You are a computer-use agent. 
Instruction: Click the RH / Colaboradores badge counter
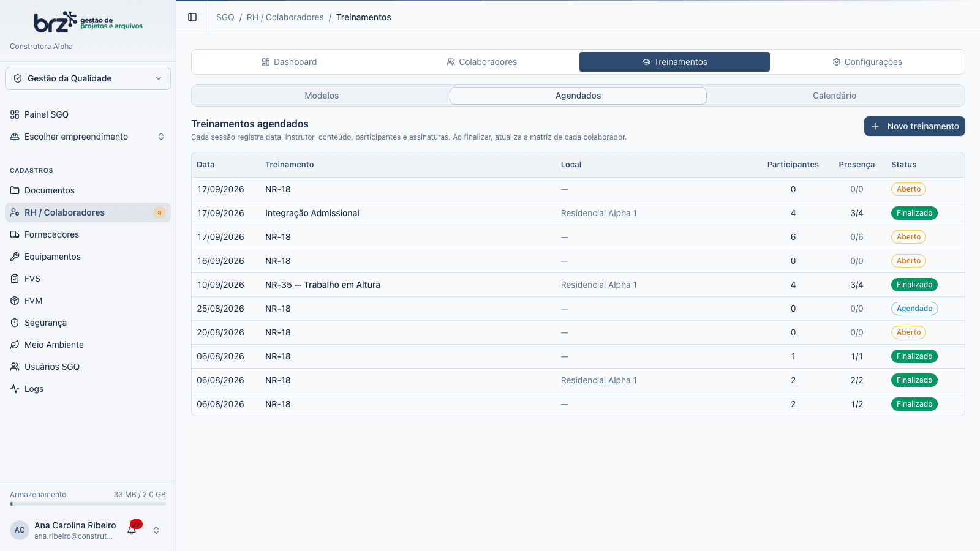click(159, 212)
